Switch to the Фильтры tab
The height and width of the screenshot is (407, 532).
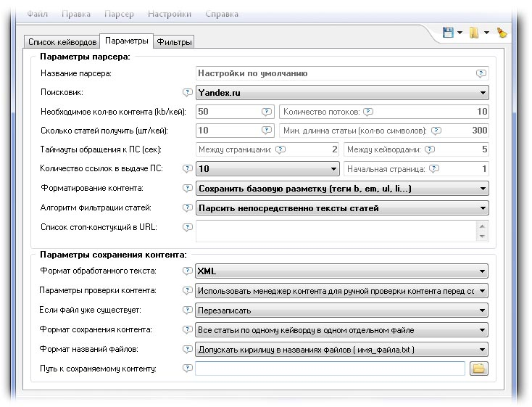[x=175, y=42]
